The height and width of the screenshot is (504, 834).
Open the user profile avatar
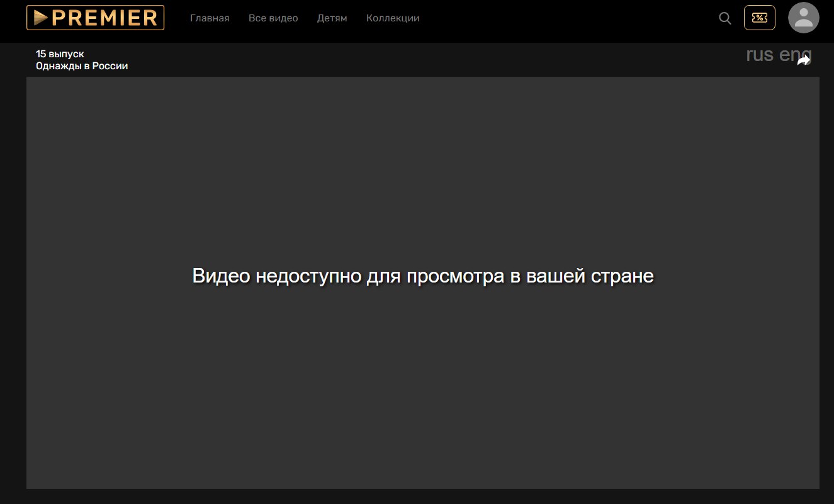coord(804,18)
